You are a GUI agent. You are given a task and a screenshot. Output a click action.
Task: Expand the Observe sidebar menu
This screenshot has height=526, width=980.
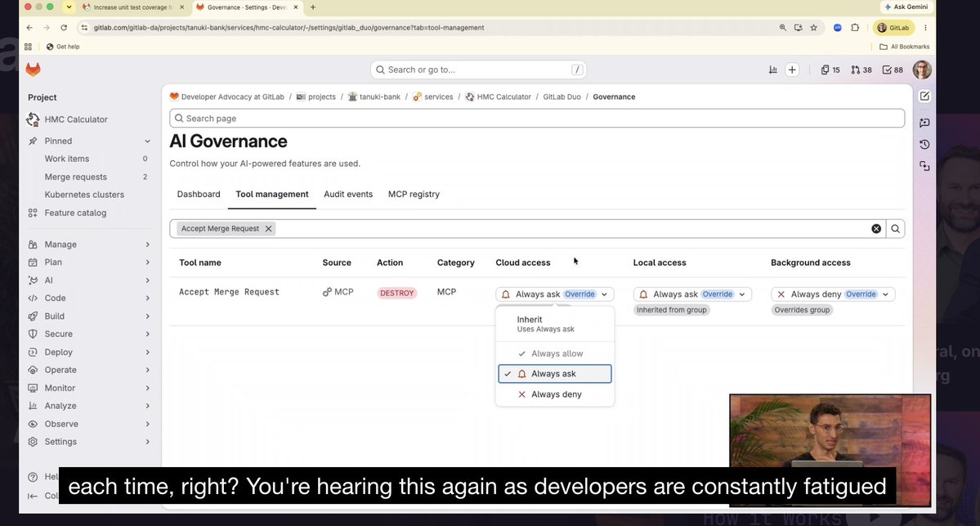coord(89,424)
